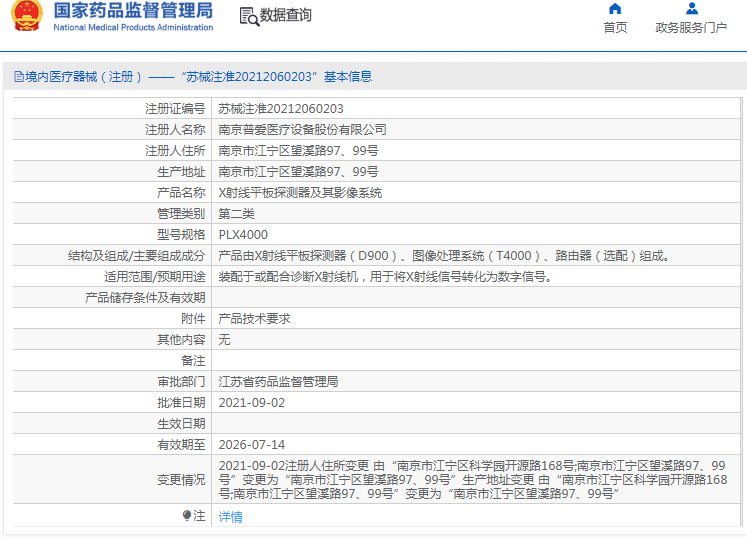Click National Medical Products Administration text
The height and width of the screenshot is (539, 747).
133,28
